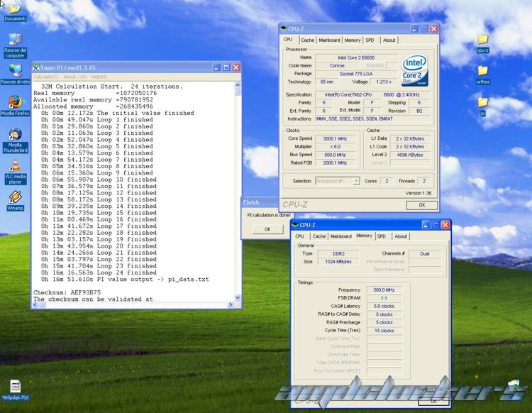Switch to SPD tab in the Memory CPU-Z window
Viewport: 532px width, 413px height.
[382, 236]
